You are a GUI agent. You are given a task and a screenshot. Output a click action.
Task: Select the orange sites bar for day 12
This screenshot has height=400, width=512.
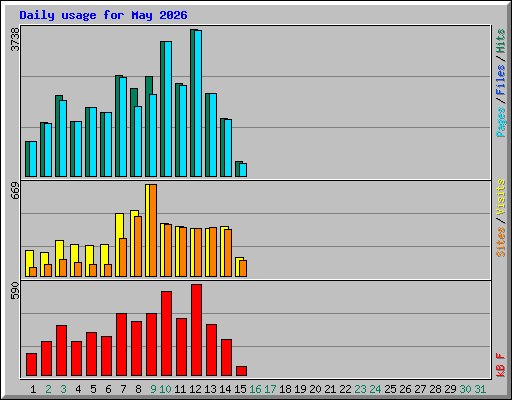coord(198,252)
